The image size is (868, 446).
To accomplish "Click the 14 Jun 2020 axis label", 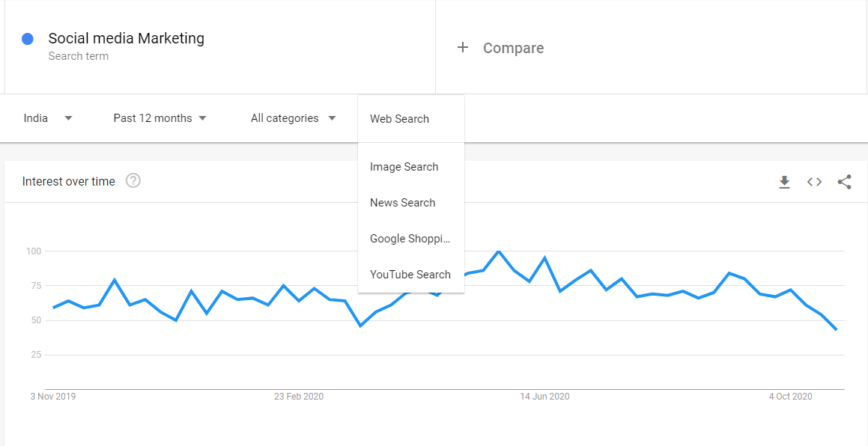I will click(544, 397).
